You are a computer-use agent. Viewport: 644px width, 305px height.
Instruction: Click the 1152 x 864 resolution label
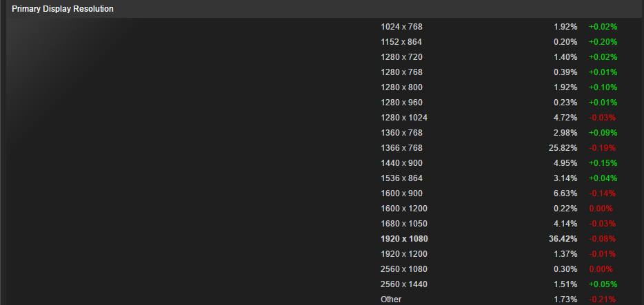(401, 42)
